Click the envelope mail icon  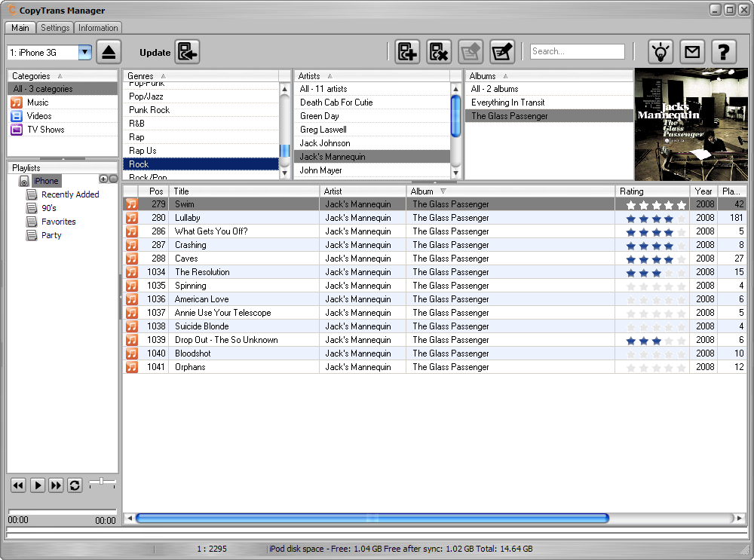tap(692, 52)
